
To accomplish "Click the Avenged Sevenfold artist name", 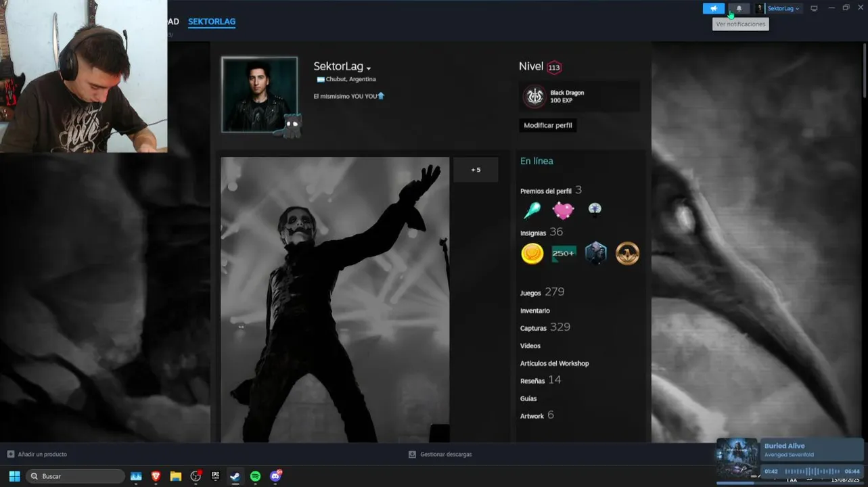I will point(789,455).
